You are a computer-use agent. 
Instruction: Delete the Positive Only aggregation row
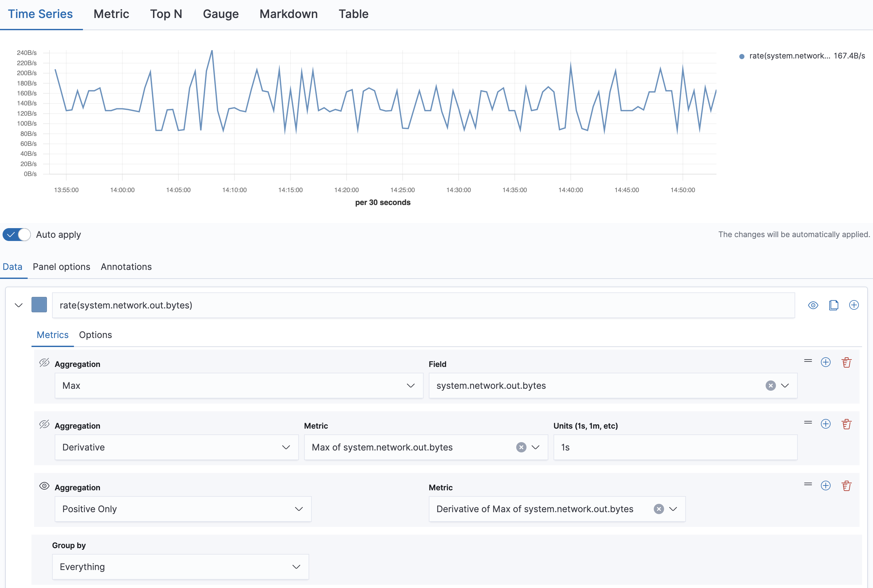coord(847,486)
